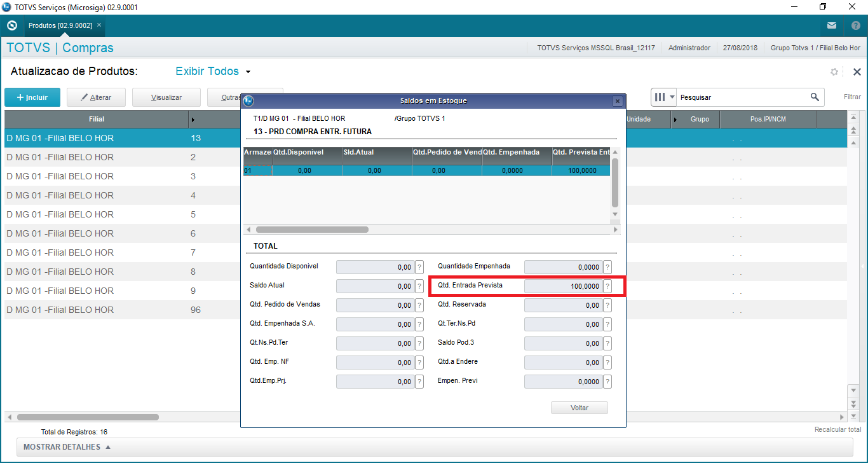The width and height of the screenshot is (868, 463).
Task: Click the Empen. Previ total field
Action: pyautogui.click(x=563, y=382)
